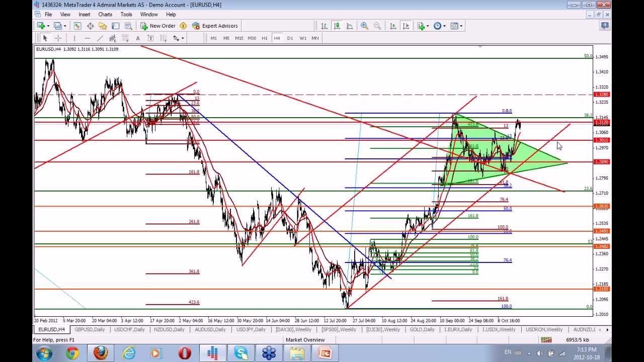Open Skype from the taskbar

(x=241, y=353)
